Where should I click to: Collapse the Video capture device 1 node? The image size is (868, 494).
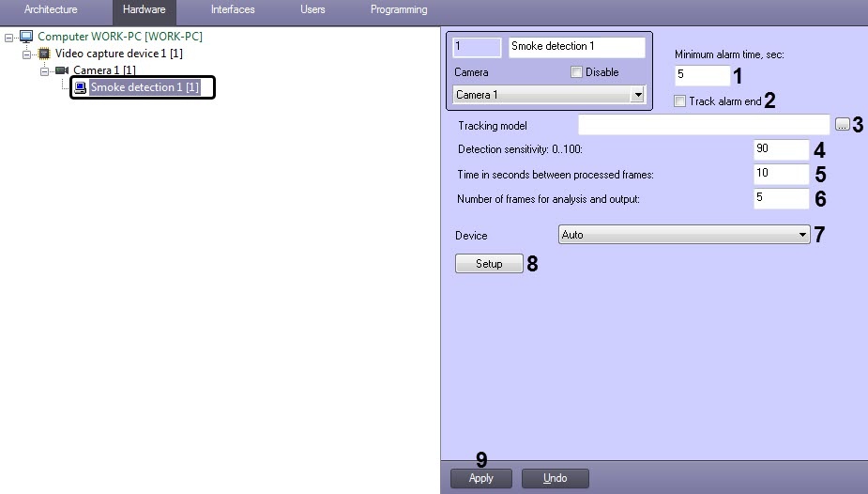27,54
